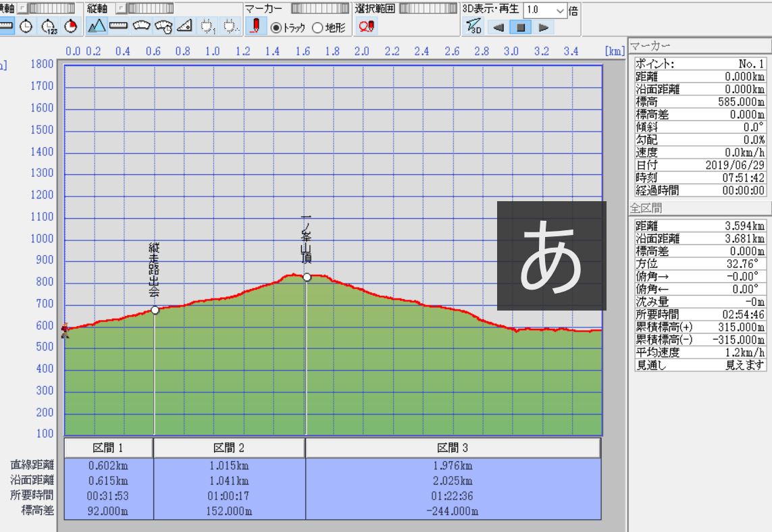Click the first dotted plug icon
This screenshot has height=532, width=772.
208,26
